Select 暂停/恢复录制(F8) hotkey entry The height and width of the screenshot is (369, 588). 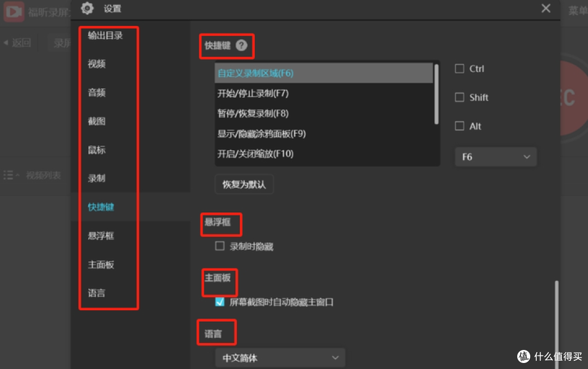coord(323,114)
